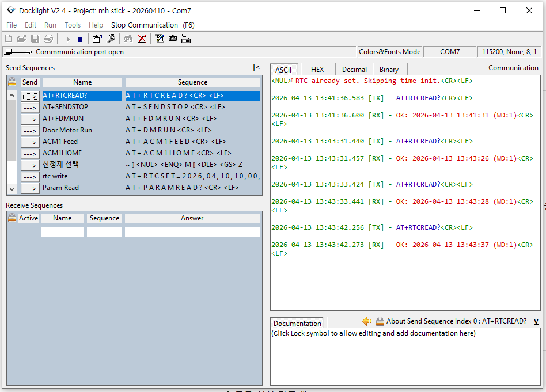Viewport: 546px width, 392px height.
Task: Clear the communication window using red X icon
Action: point(142,39)
